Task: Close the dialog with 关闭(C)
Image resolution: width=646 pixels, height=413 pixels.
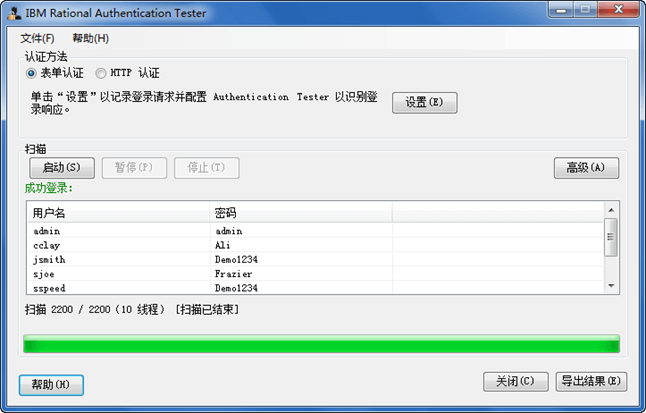Action: click(515, 382)
